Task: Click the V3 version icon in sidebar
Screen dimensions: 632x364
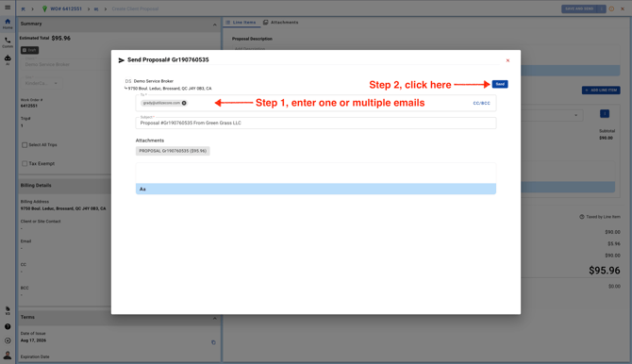Action: (8, 310)
